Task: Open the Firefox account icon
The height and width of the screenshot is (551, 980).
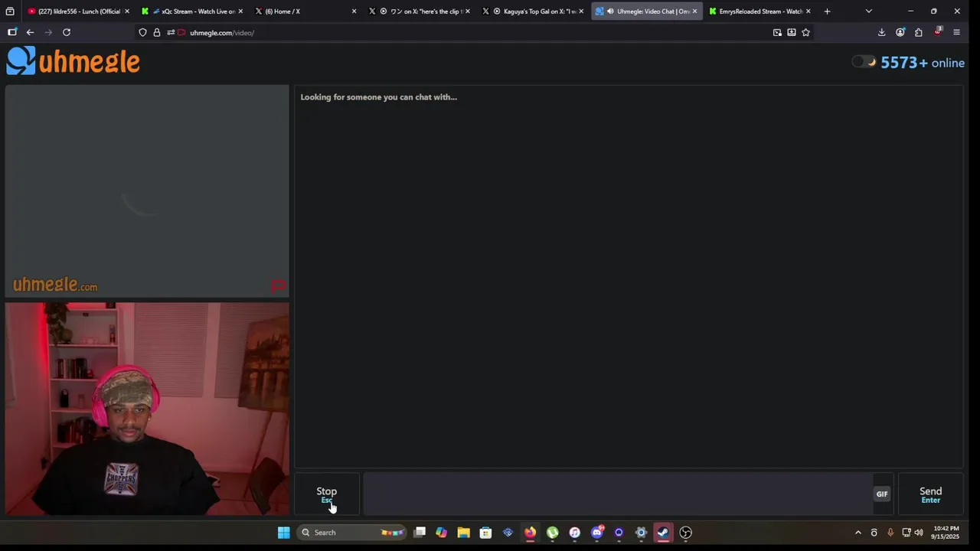Action: pyautogui.click(x=900, y=32)
